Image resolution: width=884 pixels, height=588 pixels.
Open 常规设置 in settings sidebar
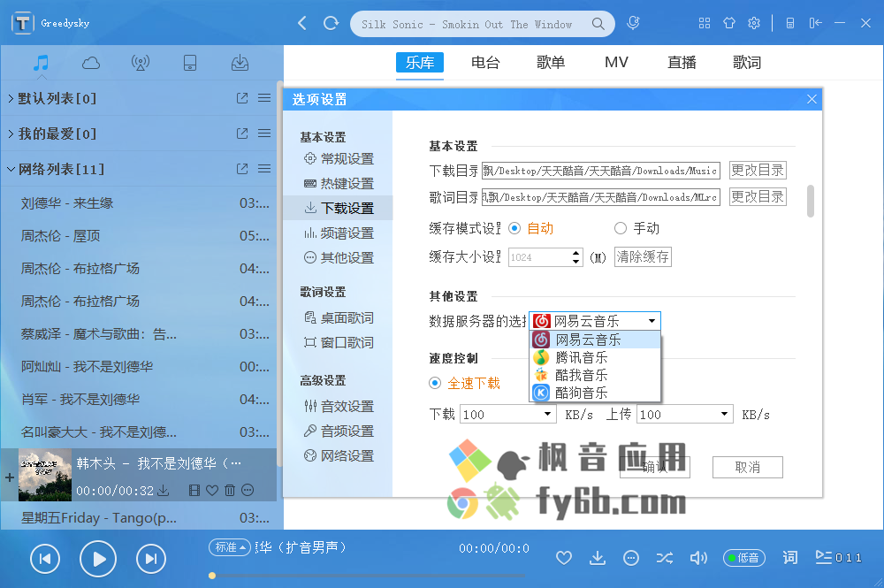tap(339, 159)
